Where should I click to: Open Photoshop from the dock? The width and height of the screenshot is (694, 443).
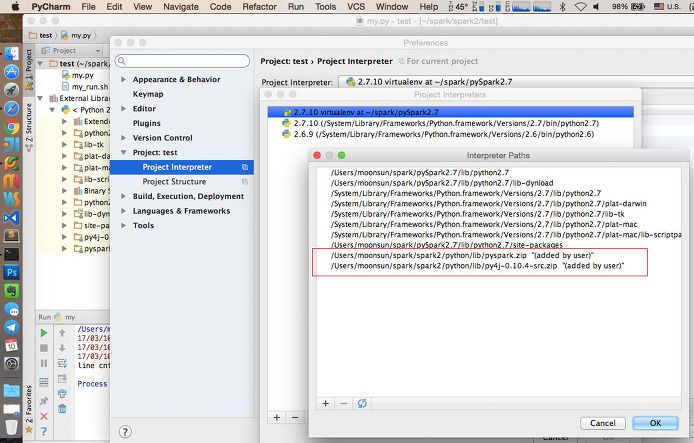click(12, 272)
